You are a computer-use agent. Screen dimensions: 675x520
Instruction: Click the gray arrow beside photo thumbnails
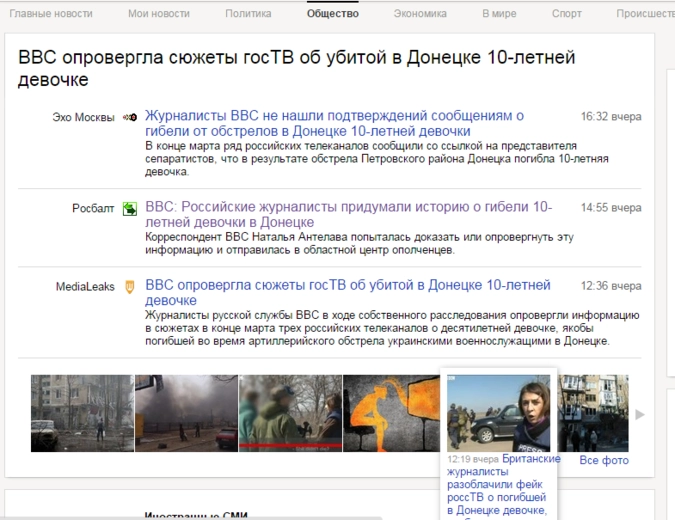[x=640, y=414]
